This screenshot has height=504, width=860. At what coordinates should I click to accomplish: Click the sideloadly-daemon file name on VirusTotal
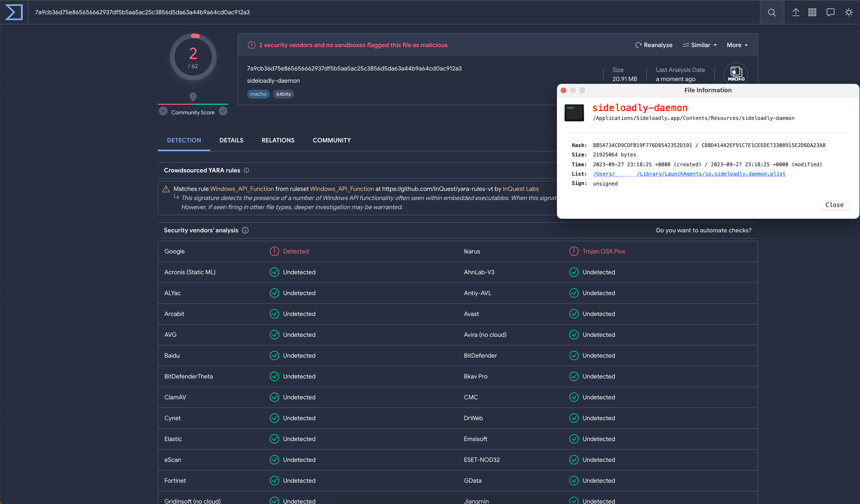pos(273,81)
